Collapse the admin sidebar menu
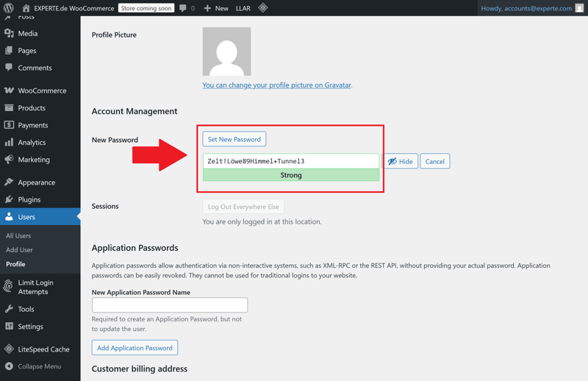The height and width of the screenshot is (381, 588). [x=33, y=366]
